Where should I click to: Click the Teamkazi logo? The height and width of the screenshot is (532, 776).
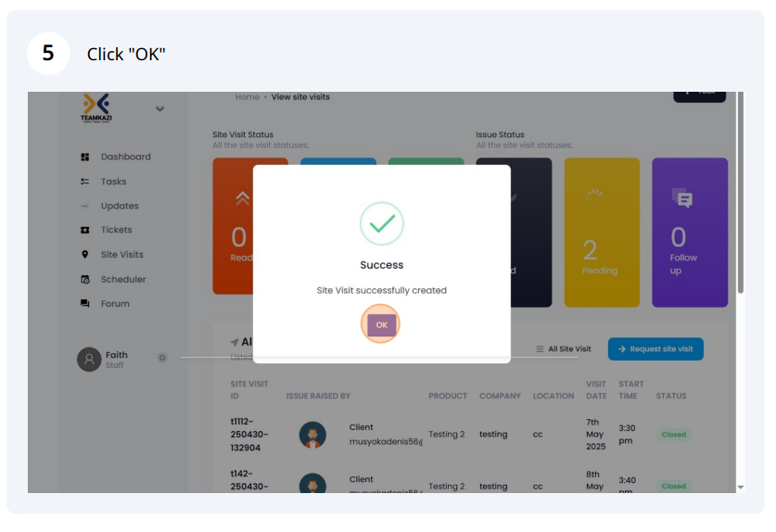(96, 108)
